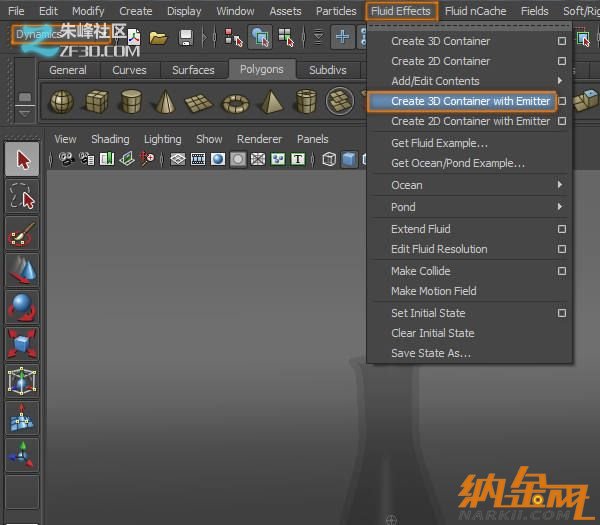Activate the Scale tool
Viewport: 600px width, 525px height.
coord(22,344)
